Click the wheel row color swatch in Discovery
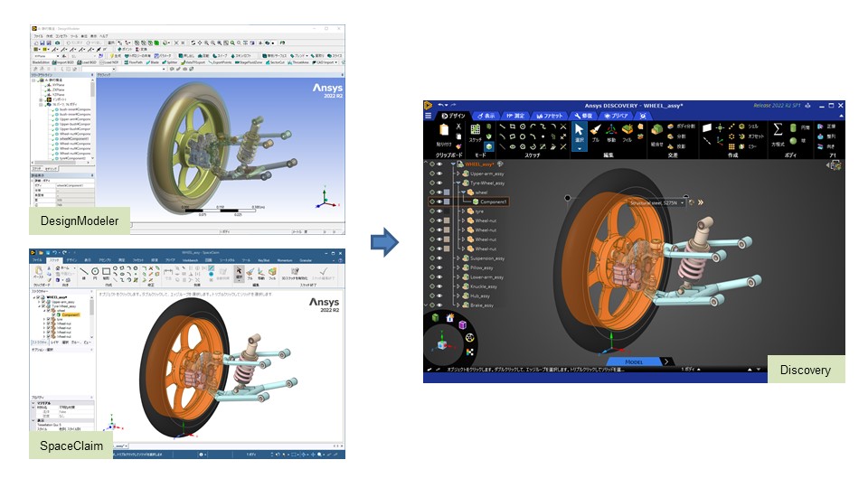The height and width of the screenshot is (488, 868). coord(448,192)
